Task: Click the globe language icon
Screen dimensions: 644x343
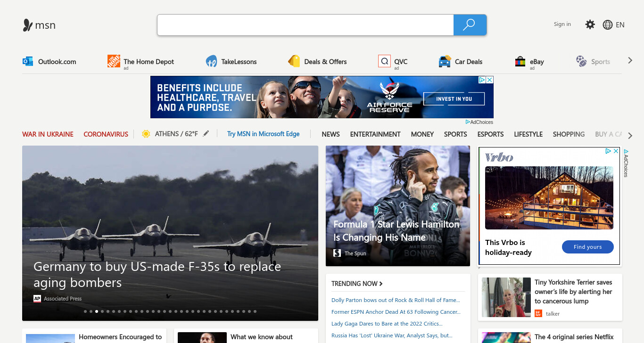Action: tap(608, 25)
